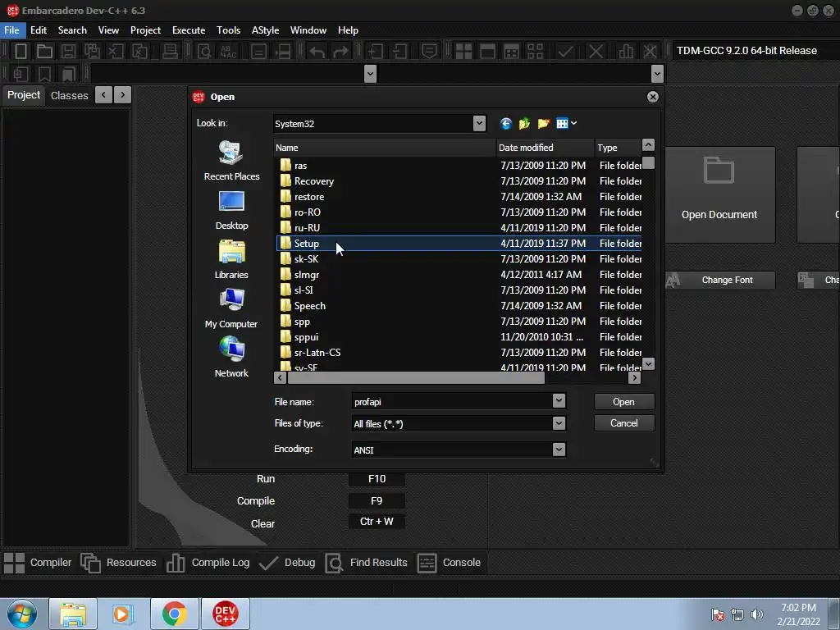Close the Open dialog
This screenshot has width=840, height=630.
pyautogui.click(x=652, y=97)
